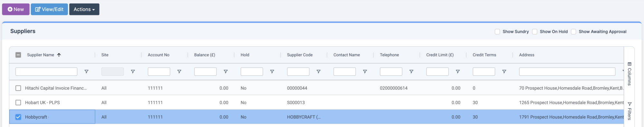The image size is (644, 127).
Task: Sort by Contact Name column header
Action: 347,55
